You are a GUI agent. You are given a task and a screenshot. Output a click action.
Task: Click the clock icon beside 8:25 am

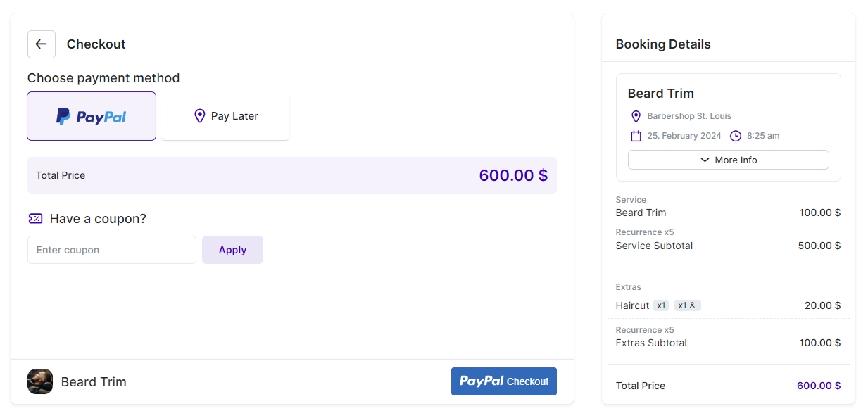[736, 136]
